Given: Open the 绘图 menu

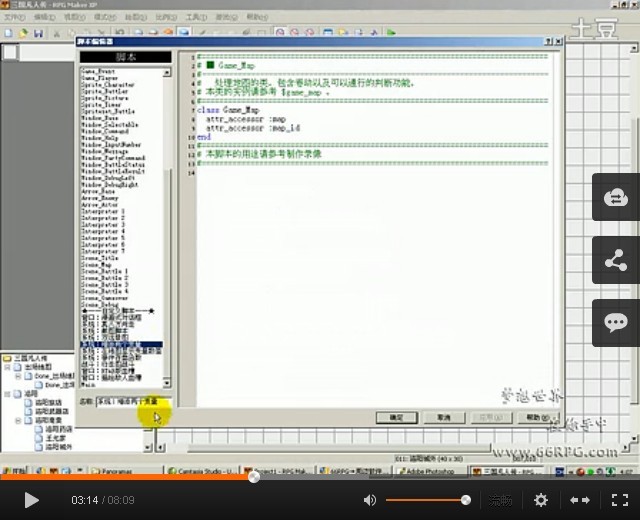Looking at the screenshot, I should pyautogui.click(x=136, y=17).
